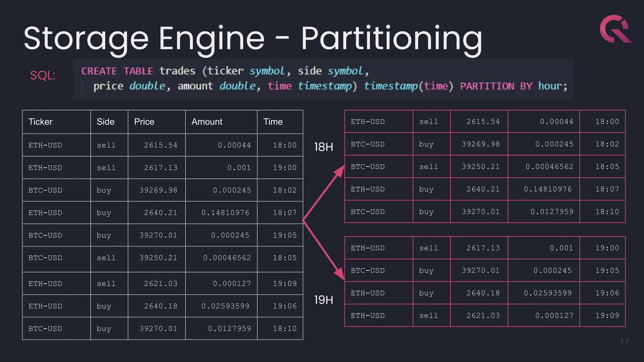
Task: Click the QuestDB logo on the slide
Action: click(x=616, y=29)
